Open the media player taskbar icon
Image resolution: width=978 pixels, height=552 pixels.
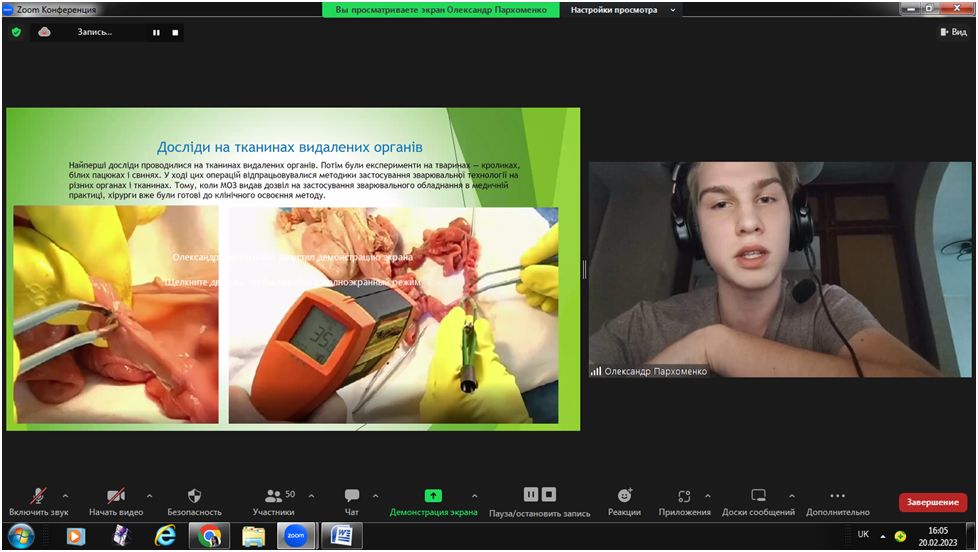75,536
